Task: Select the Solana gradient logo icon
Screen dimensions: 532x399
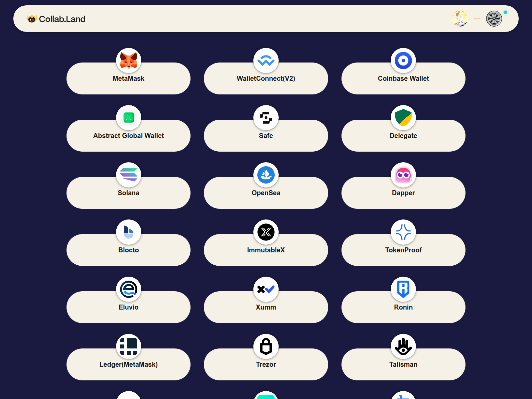Action: point(129,175)
